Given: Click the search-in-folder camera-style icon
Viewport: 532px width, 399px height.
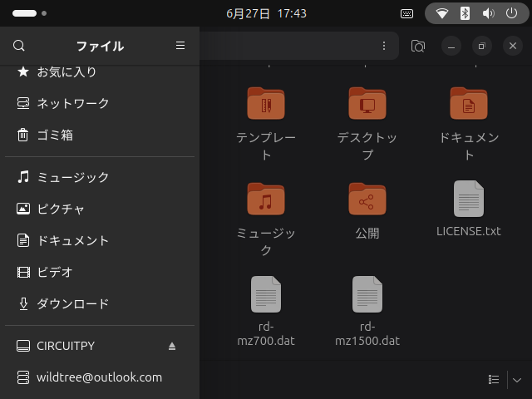Looking at the screenshot, I should tap(417, 46).
